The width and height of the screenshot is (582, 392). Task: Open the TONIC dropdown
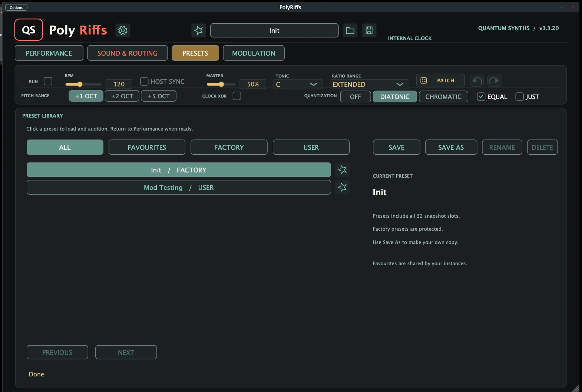pos(297,84)
